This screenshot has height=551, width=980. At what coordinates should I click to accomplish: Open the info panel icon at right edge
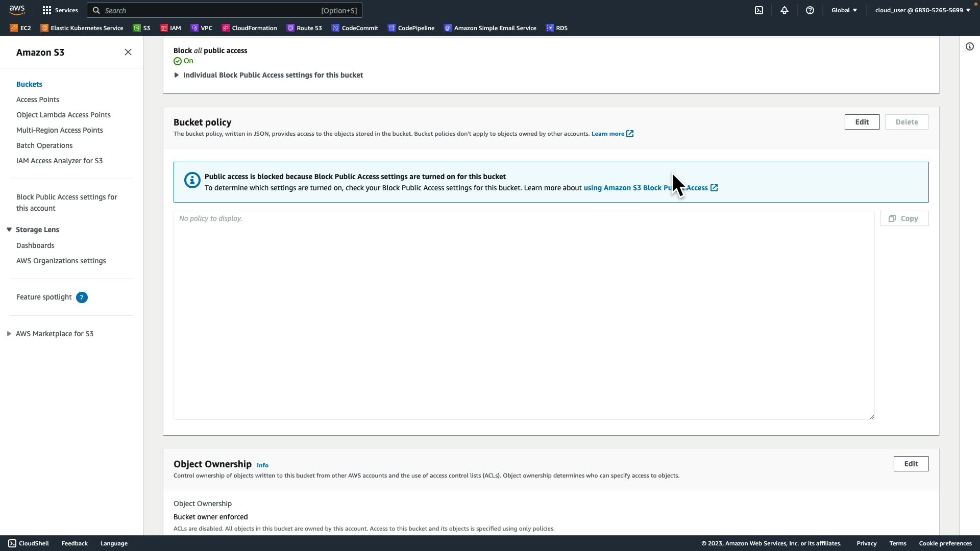pyautogui.click(x=970, y=46)
